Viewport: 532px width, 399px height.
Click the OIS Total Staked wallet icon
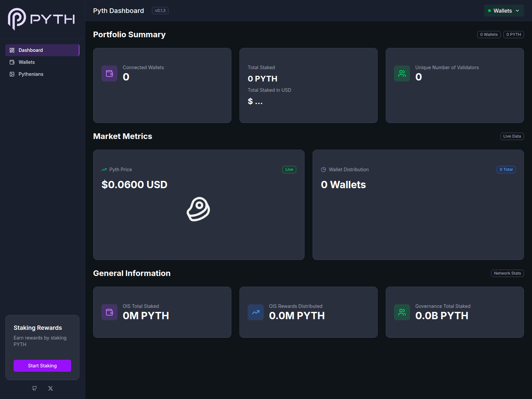coord(109,312)
